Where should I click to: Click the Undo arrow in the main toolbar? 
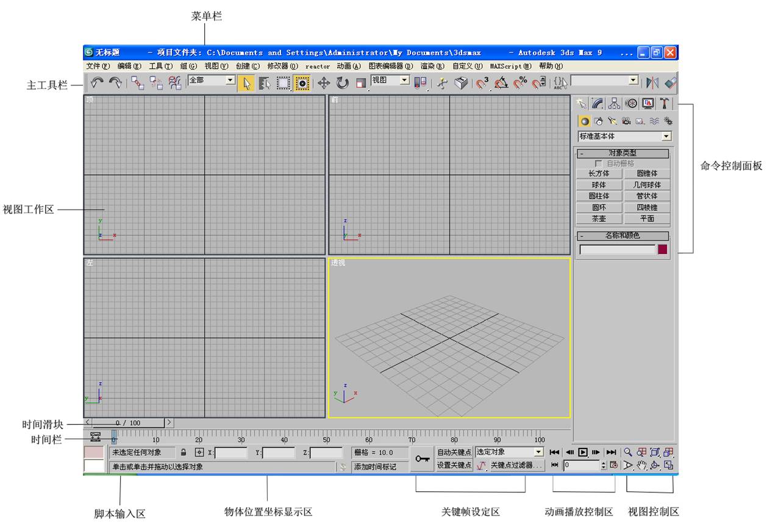pos(97,83)
